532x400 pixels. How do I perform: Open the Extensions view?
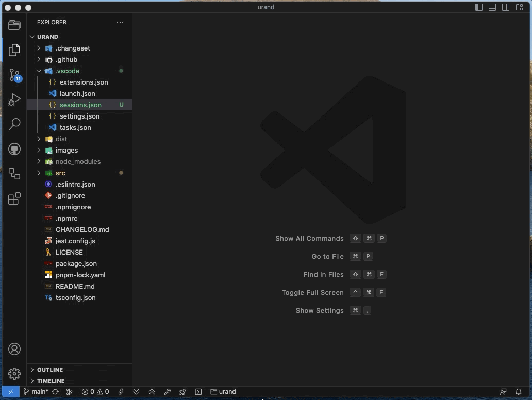(x=14, y=198)
